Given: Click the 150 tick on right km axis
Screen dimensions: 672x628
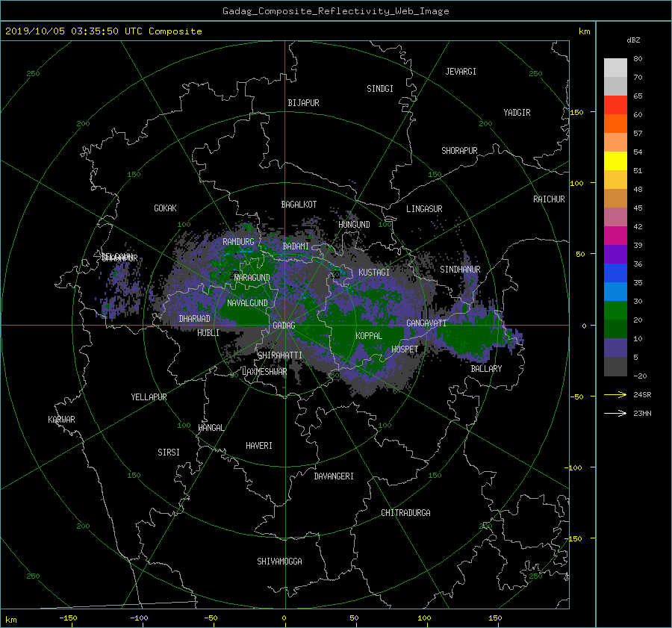Looking at the screenshot, I should click(577, 112).
